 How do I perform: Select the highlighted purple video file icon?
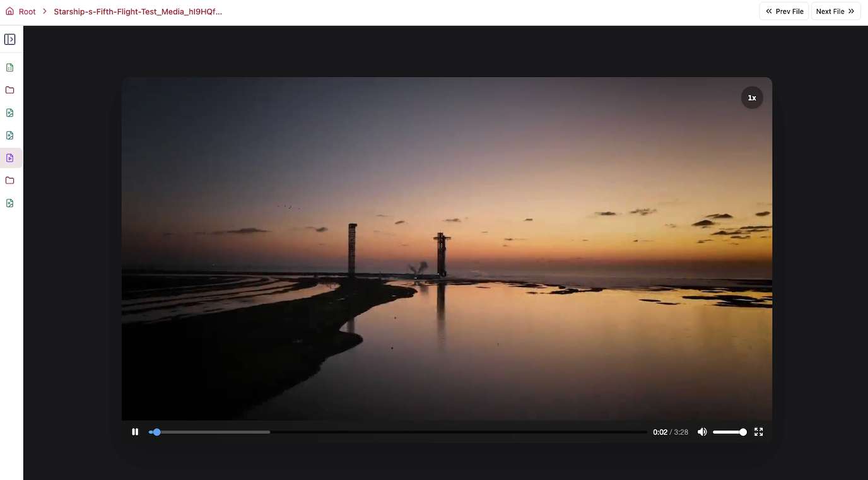point(10,158)
